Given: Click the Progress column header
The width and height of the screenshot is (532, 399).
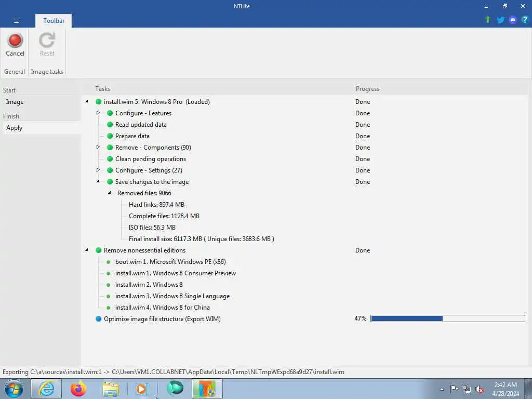Looking at the screenshot, I should tap(367, 88).
